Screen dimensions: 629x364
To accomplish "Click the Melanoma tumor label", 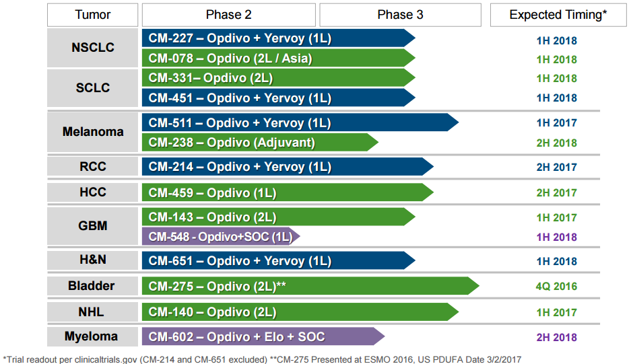I will pyautogui.click(x=93, y=132).
